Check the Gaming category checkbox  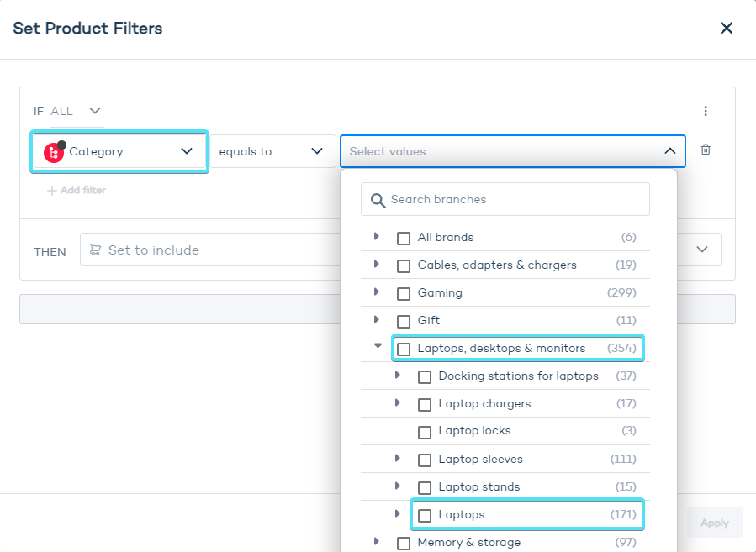pyautogui.click(x=404, y=293)
